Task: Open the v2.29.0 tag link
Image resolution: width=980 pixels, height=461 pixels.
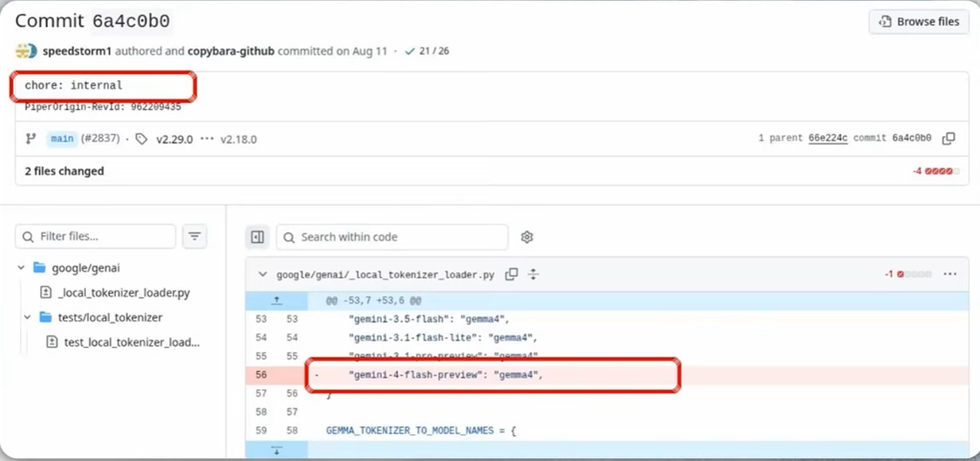Action: pos(174,139)
